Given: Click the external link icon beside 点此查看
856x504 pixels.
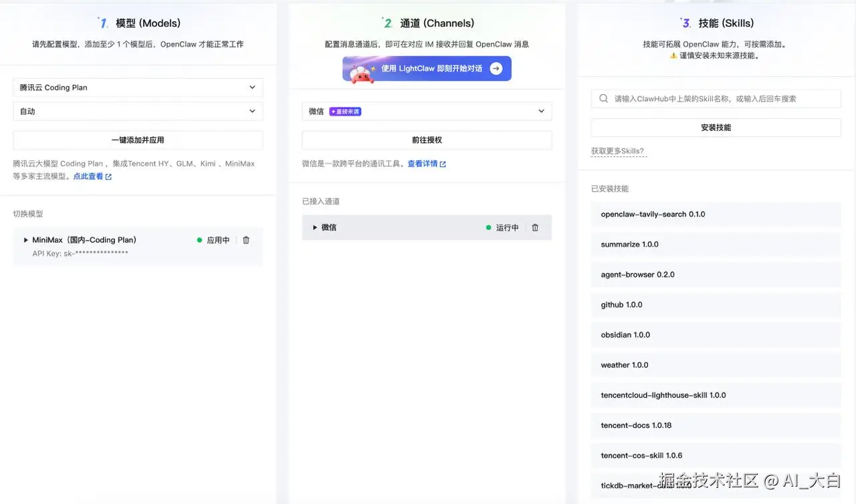Looking at the screenshot, I should (x=108, y=177).
